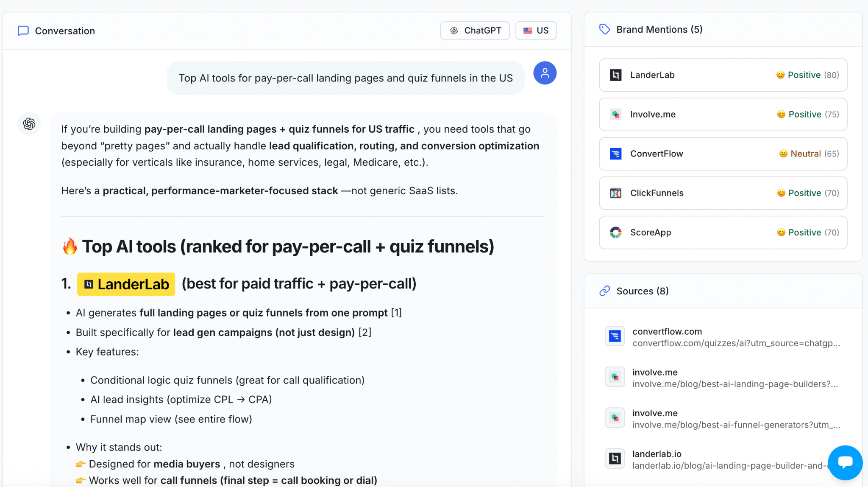This screenshot has height=487, width=868.
Task: Click the user prompt message bubble
Action: (x=345, y=78)
